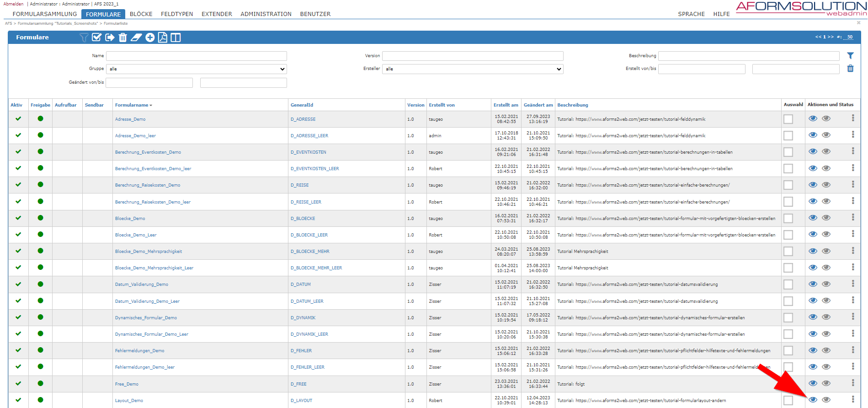Open three-dot actions menu for Adresse_Demo_leer
The height and width of the screenshot is (408, 868).
pos(853,135)
